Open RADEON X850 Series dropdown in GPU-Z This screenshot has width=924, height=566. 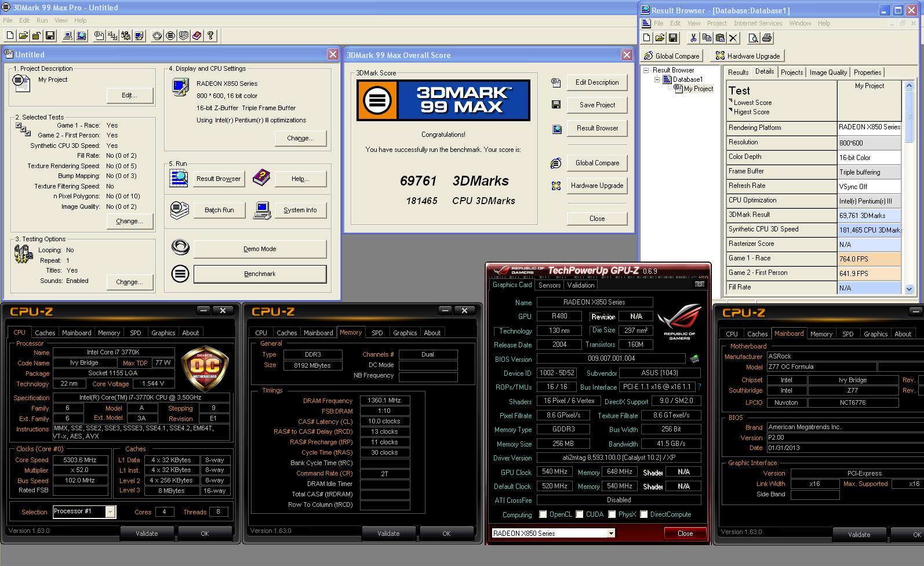[610, 533]
